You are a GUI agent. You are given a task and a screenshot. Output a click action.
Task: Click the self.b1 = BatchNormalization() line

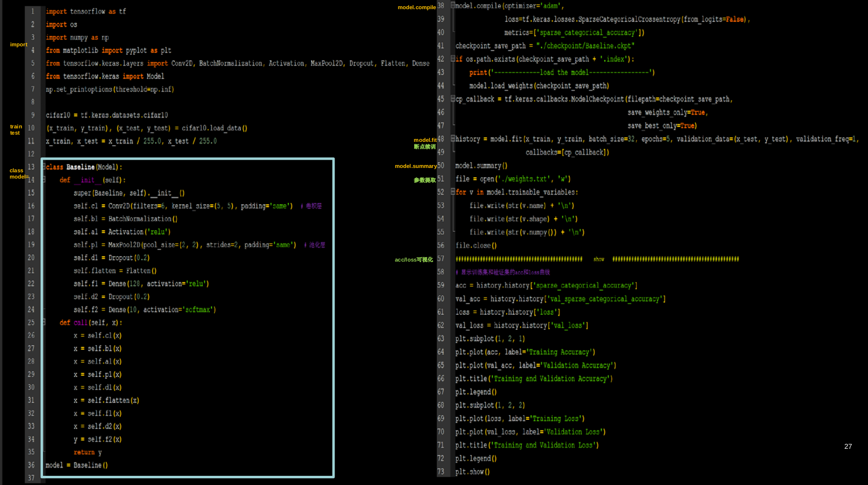126,219
